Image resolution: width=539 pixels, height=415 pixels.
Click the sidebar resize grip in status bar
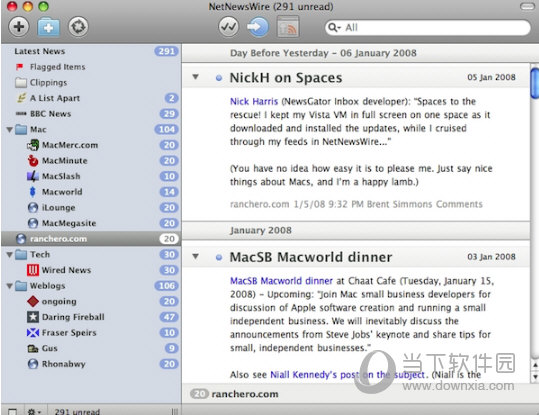(x=175, y=411)
